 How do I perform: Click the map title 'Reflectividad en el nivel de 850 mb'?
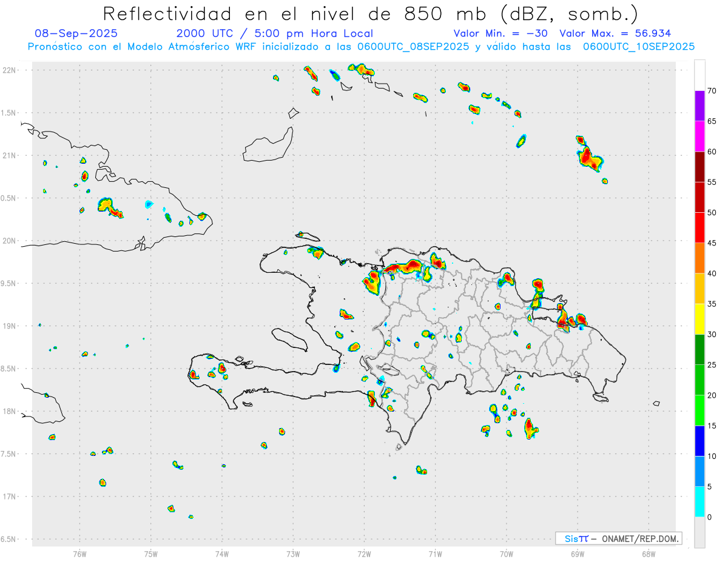(x=294, y=13)
